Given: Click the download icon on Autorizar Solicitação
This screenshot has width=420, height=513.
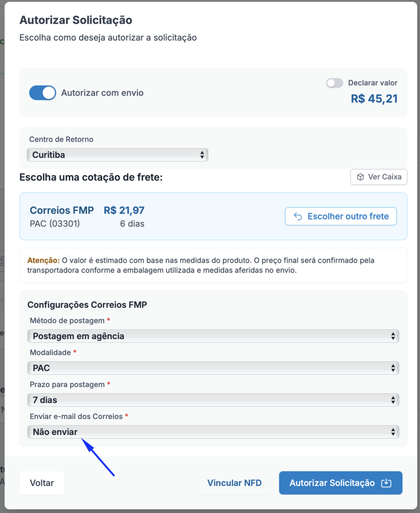Looking at the screenshot, I should tap(386, 483).
